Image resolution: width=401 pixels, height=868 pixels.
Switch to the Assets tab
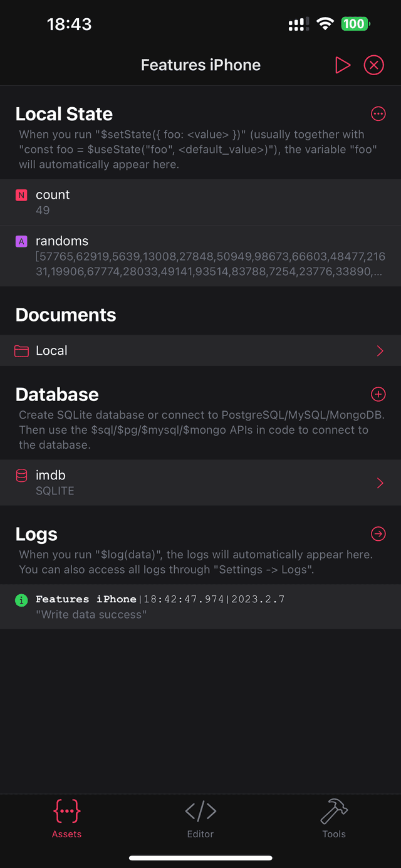[x=67, y=818]
